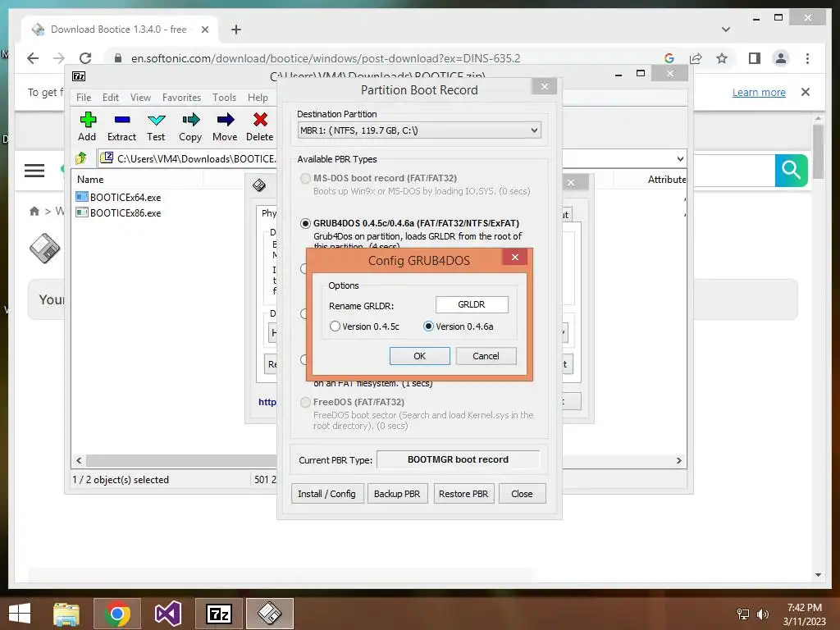Click the Chrome page vertical scrollbar thumb

[x=818, y=152]
